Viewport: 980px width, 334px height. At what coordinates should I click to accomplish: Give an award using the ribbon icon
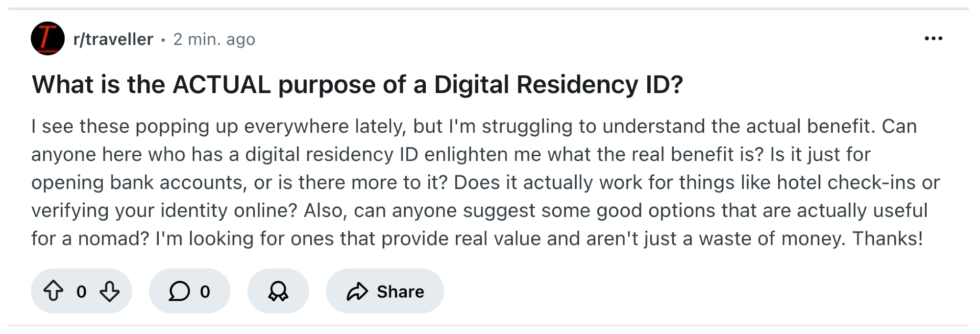[x=278, y=291]
